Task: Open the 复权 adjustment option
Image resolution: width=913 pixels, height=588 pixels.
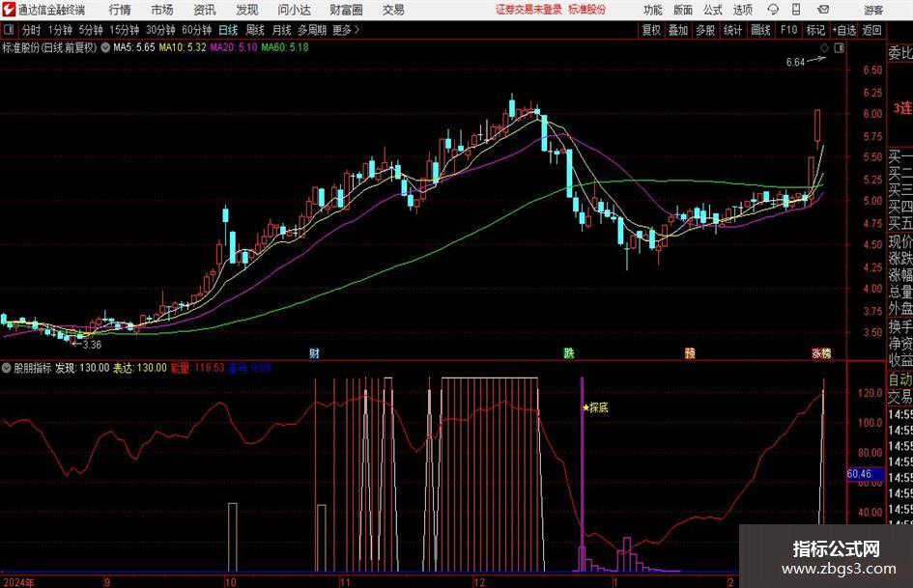Action: (651, 30)
